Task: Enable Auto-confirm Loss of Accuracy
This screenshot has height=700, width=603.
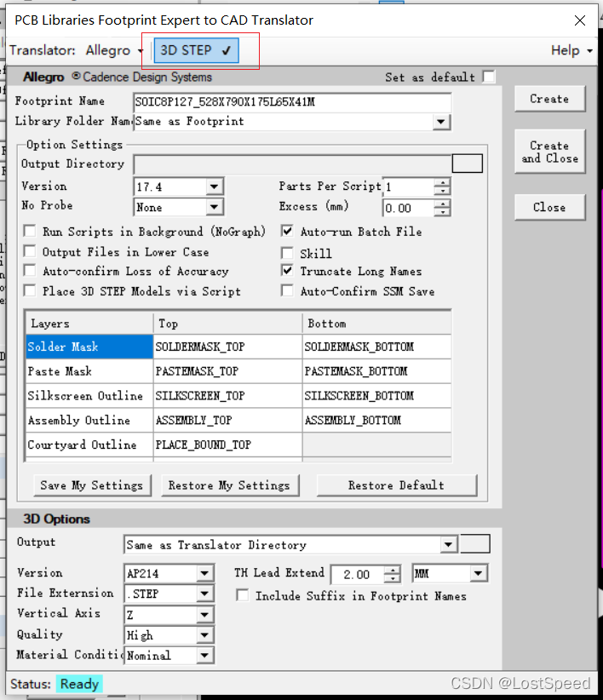Action: (30, 271)
